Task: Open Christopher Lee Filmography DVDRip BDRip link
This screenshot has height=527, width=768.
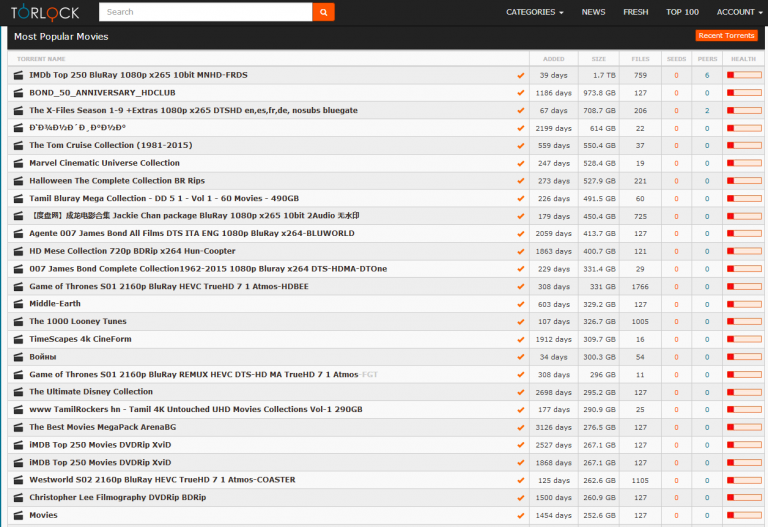Action: pos(118,497)
